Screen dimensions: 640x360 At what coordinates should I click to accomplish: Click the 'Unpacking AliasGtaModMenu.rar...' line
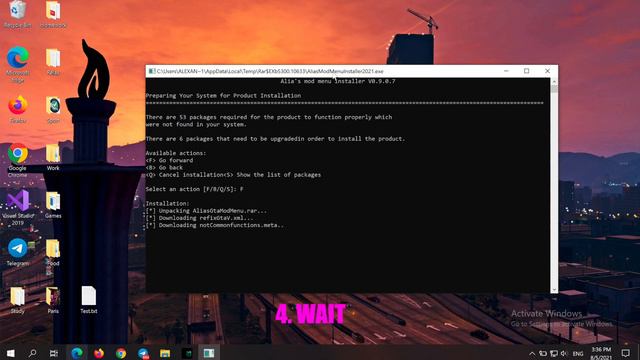tap(206, 211)
